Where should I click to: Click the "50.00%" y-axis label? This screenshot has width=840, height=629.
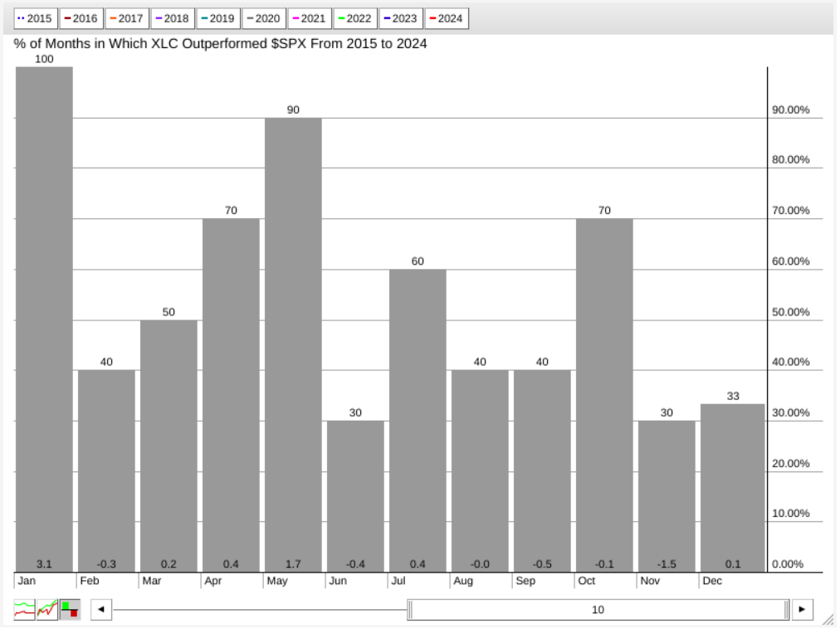tap(793, 313)
